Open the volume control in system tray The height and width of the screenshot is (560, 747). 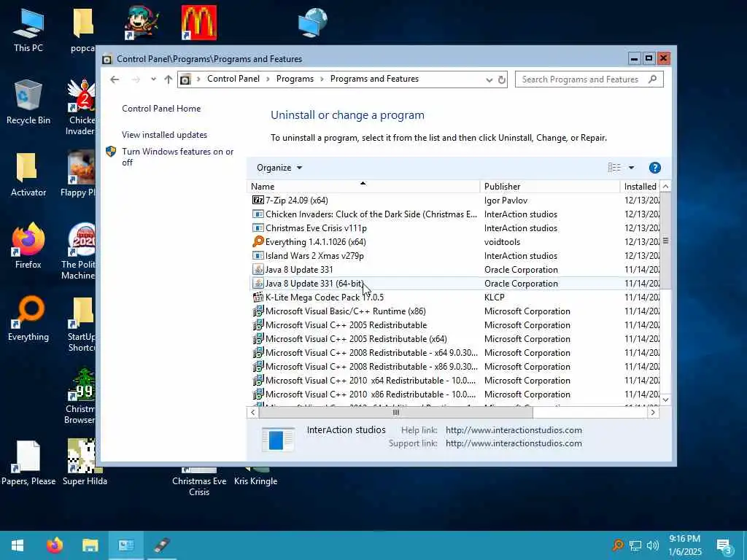click(x=653, y=545)
